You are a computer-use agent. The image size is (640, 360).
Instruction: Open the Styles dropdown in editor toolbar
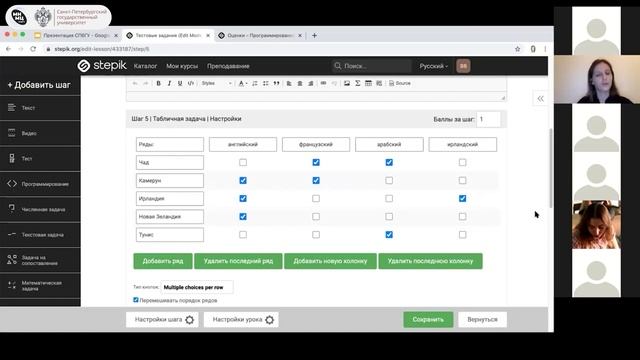click(216, 83)
